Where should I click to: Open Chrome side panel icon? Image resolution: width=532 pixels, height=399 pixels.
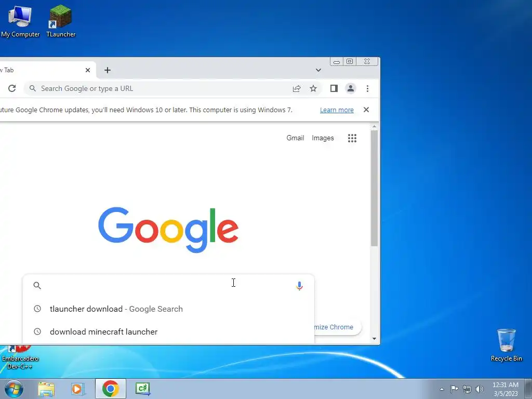coord(334,88)
